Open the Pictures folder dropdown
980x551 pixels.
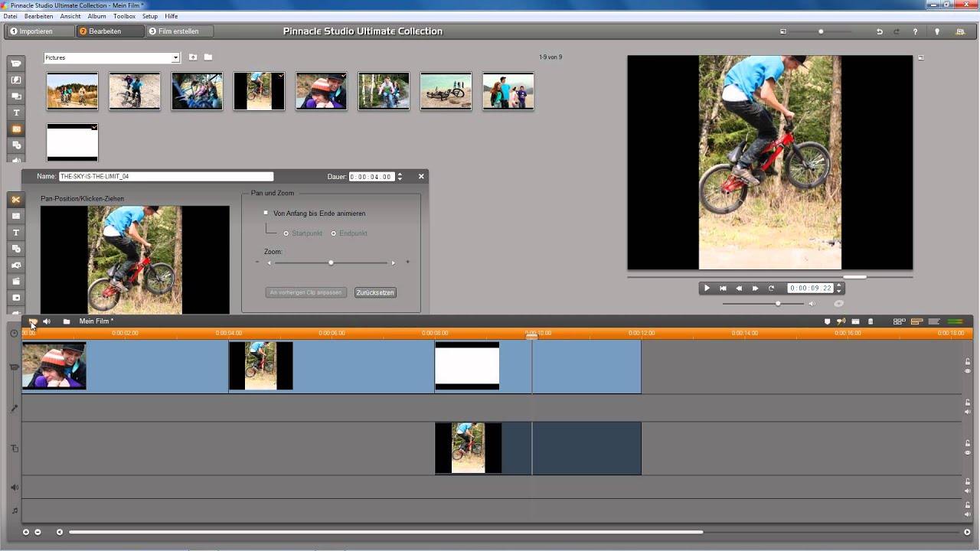[175, 58]
